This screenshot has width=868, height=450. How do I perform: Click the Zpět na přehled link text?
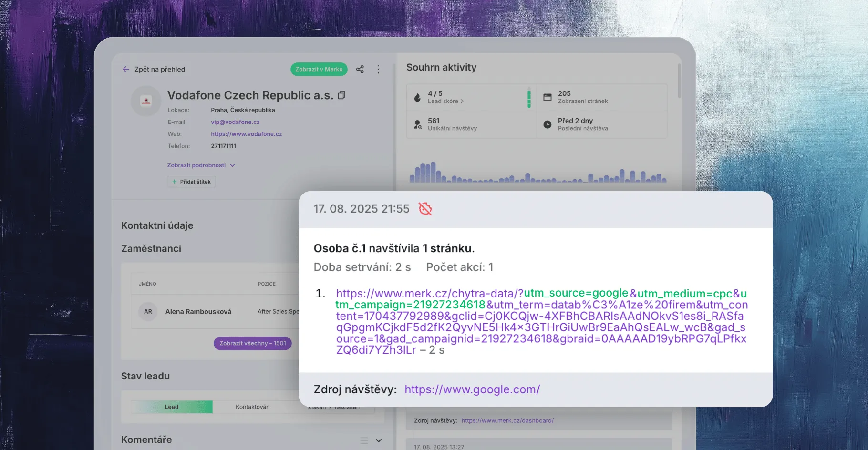pyautogui.click(x=160, y=69)
